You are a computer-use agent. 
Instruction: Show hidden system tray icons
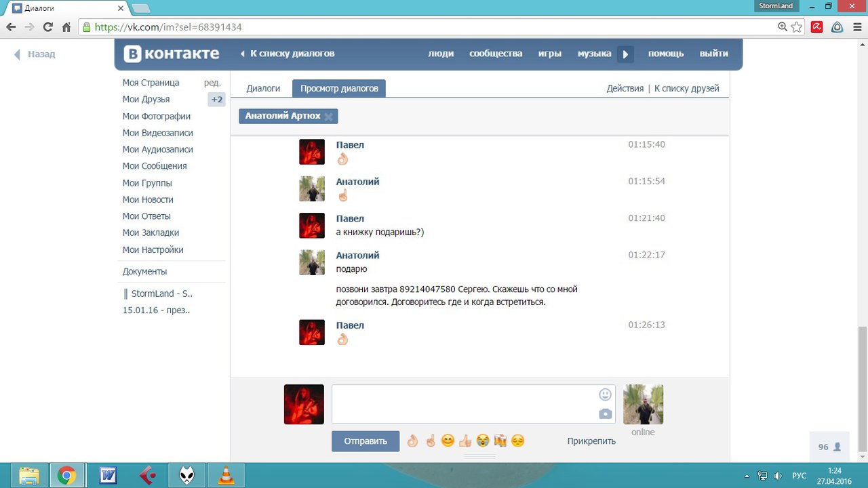tap(747, 476)
